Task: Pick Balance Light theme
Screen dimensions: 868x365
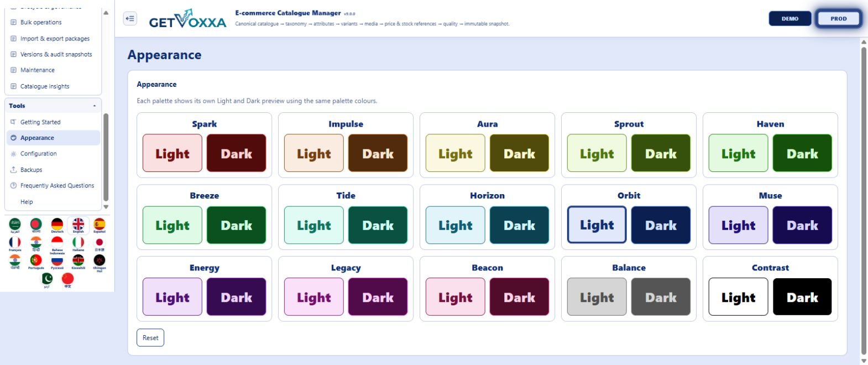Action: (x=597, y=297)
